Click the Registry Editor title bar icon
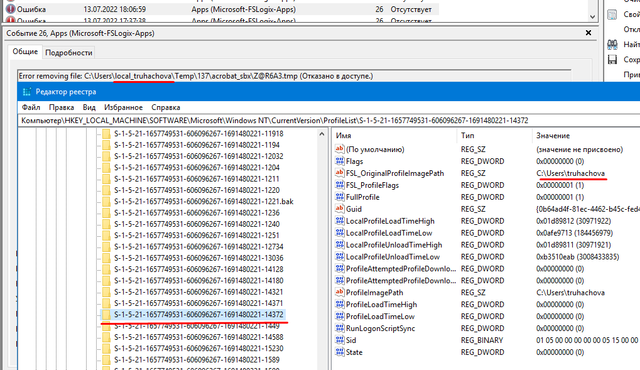Viewport: 640px width, 370px height. pos(27,92)
